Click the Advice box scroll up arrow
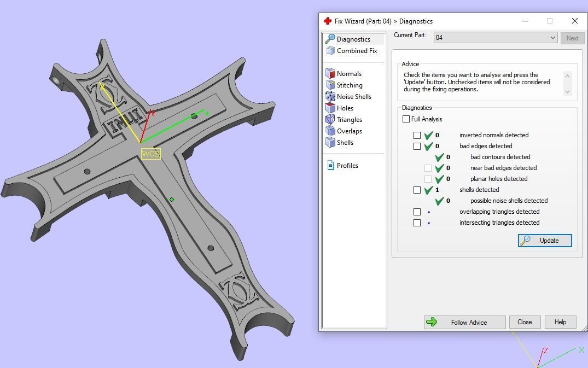Image resolution: width=588 pixels, height=368 pixels. click(x=567, y=76)
